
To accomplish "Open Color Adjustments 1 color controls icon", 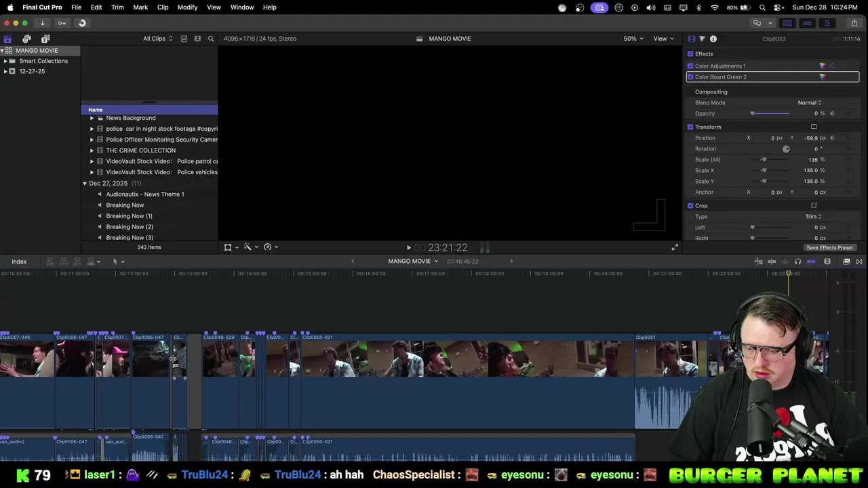I will [822, 66].
